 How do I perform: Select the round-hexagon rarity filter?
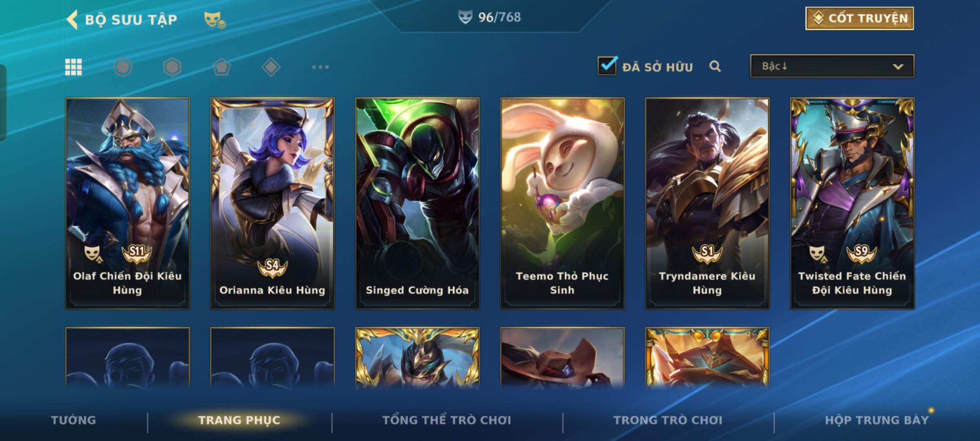pyautogui.click(x=123, y=67)
